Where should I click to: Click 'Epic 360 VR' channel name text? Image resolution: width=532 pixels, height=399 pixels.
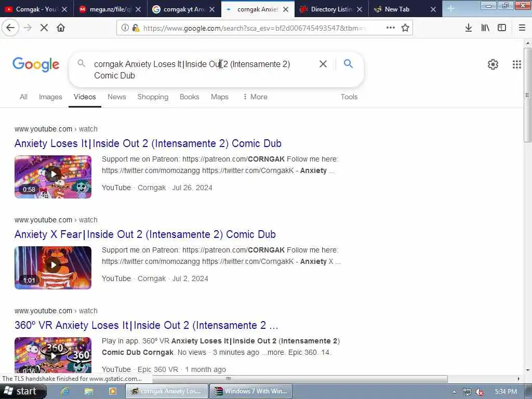tap(158, 369)
